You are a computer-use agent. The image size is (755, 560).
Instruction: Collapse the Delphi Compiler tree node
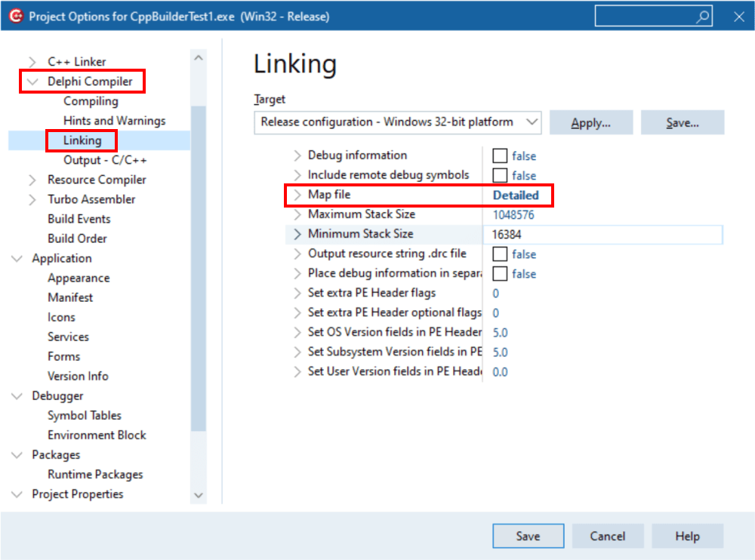(32, 82)
